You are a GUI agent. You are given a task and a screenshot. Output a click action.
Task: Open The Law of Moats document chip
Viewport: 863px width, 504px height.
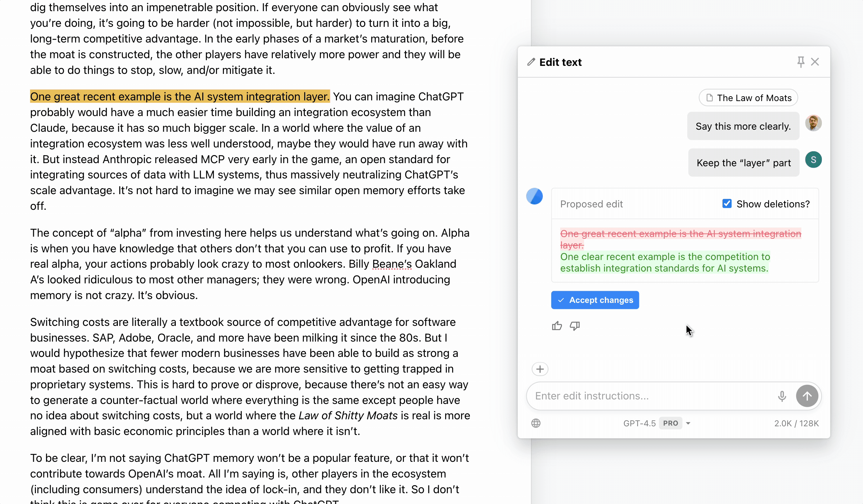pyautogui.click(x=748, y=98)
